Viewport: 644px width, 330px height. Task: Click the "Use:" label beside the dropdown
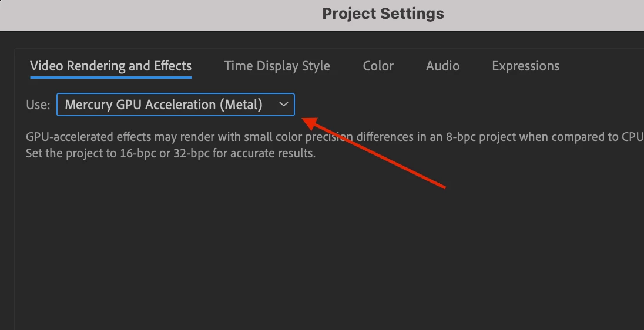click(x=38, y=105)
